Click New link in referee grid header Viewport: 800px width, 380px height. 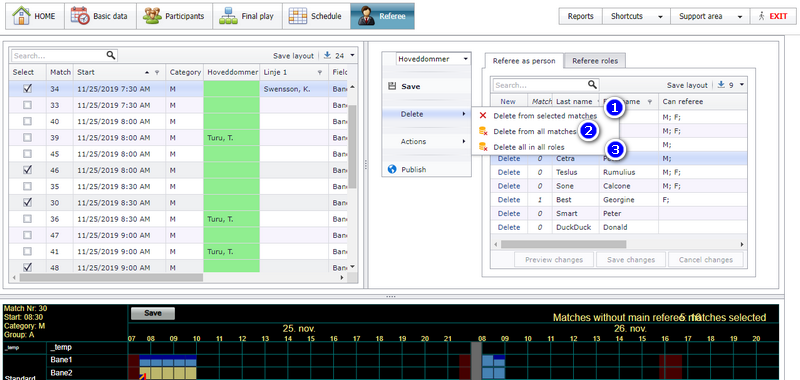508,102
